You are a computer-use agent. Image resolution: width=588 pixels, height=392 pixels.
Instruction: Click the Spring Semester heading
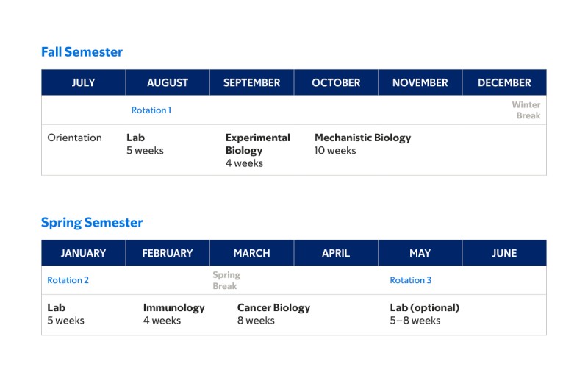(x=92, y=222)
